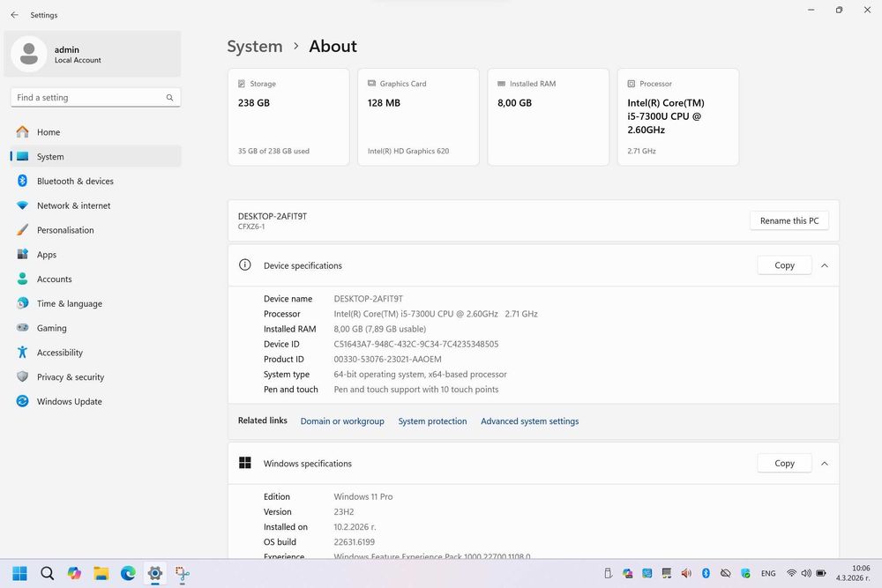
Task: Click the Rename this PC button
Action: click(789, 221)
